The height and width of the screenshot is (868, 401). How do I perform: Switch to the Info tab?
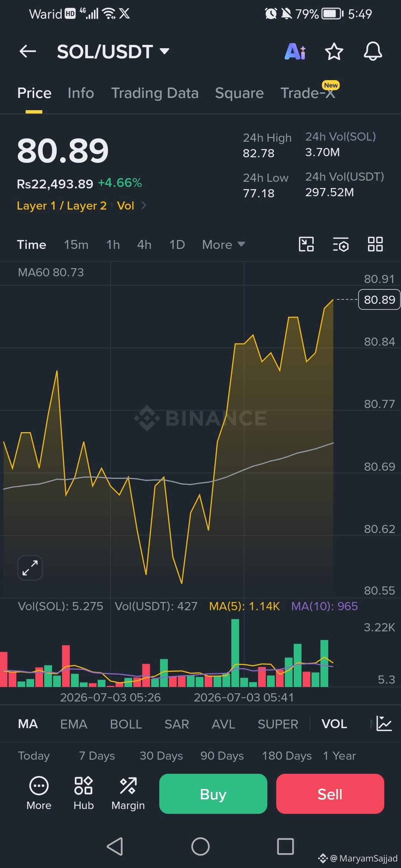tap(81, 93)
